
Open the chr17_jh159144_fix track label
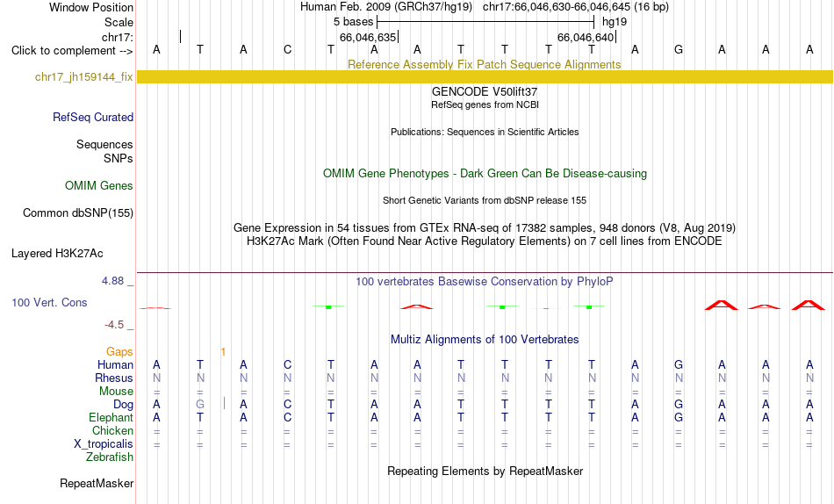tap(84, 76)
